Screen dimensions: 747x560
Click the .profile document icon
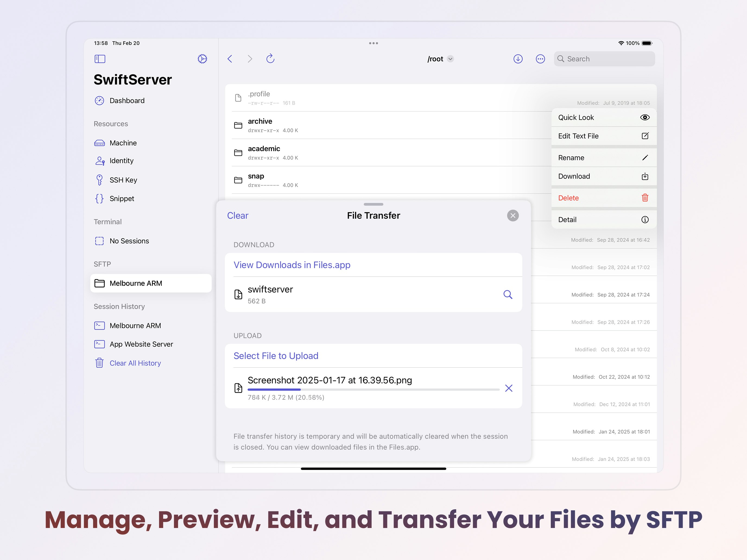pos(238,98)
